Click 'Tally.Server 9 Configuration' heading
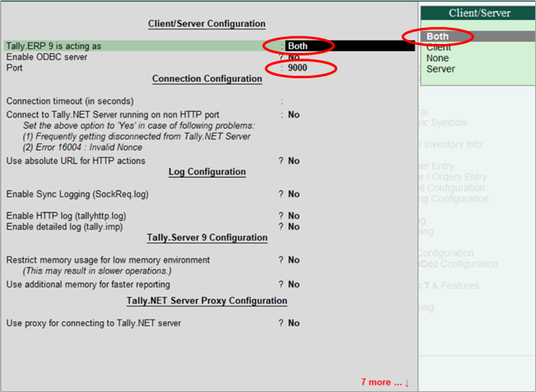Screen dimensions: 536x392 click(207, 237)
